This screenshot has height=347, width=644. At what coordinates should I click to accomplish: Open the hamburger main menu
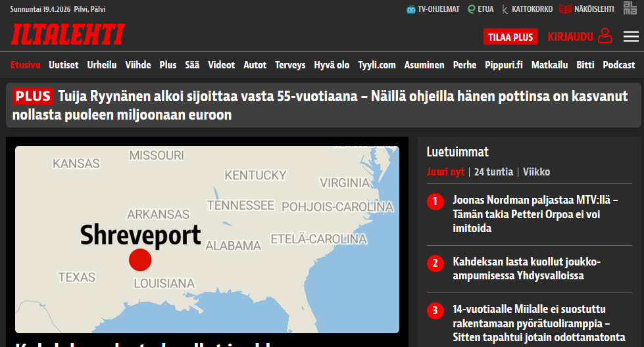pos(631,37)
